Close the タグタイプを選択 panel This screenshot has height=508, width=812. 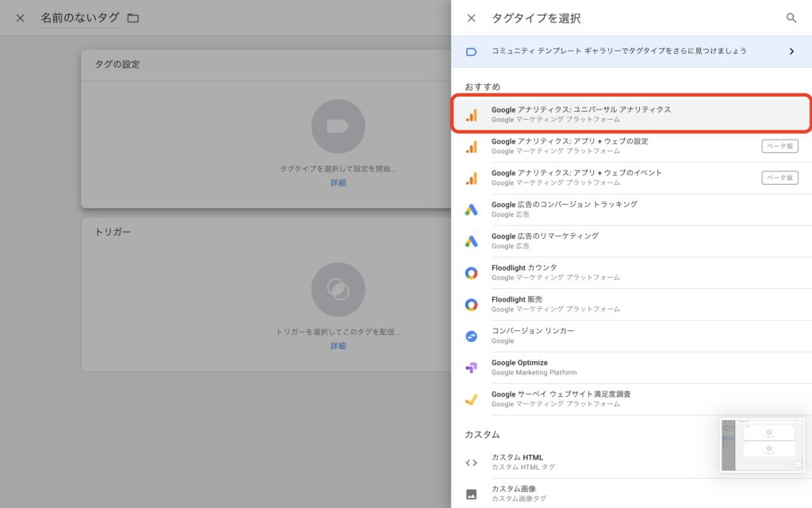point(471,18)
